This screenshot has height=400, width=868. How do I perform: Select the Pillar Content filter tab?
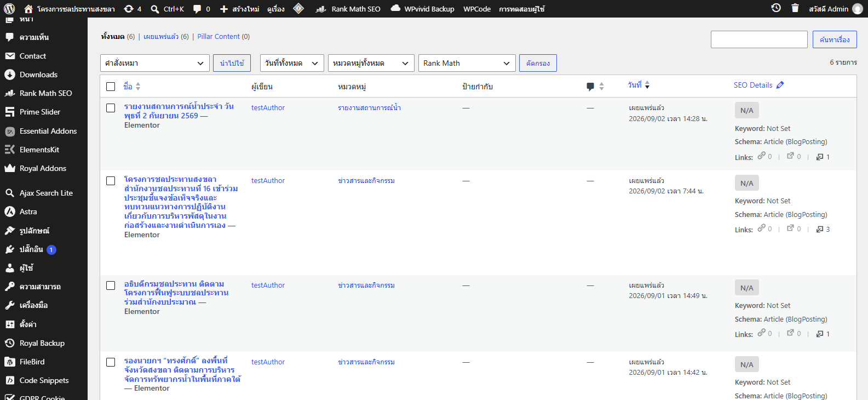coord(219,37)
